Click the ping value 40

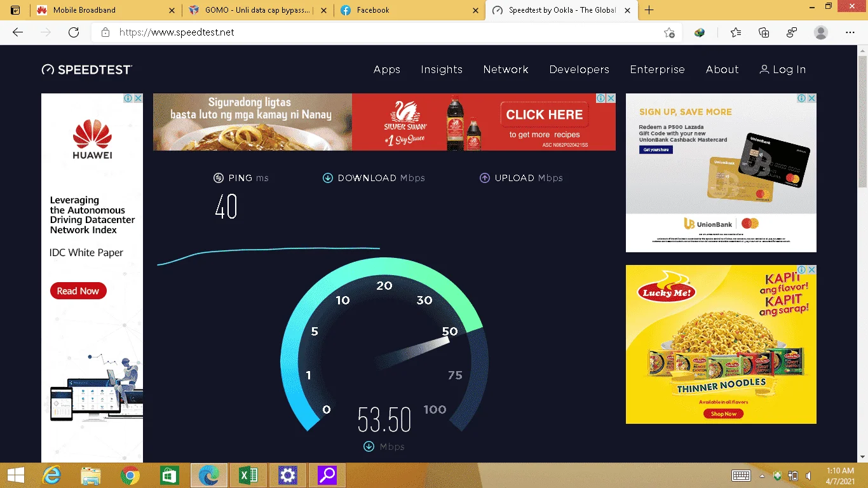(x=226, y=207)
